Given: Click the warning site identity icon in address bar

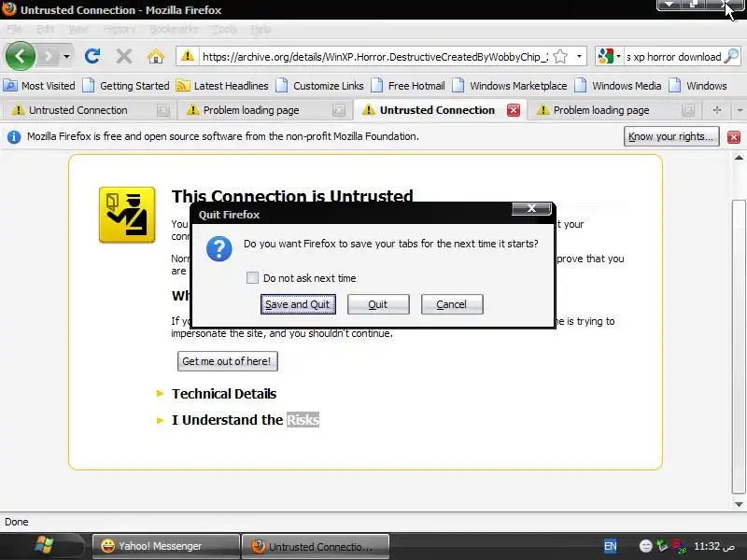Looking at the screenshot, I should pyautogui.click(x=188, y=56).
